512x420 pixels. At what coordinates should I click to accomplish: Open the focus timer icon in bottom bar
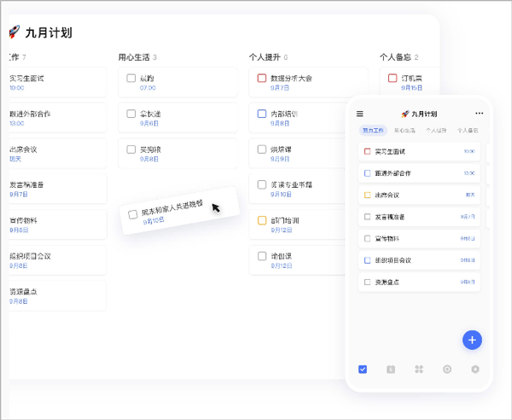[x=447, y=370]
